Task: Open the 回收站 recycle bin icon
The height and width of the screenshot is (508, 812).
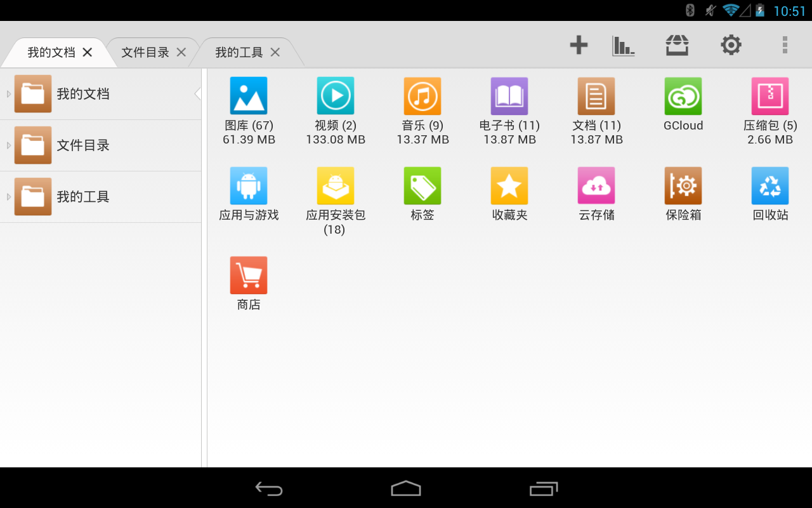Action: (770, 185)
